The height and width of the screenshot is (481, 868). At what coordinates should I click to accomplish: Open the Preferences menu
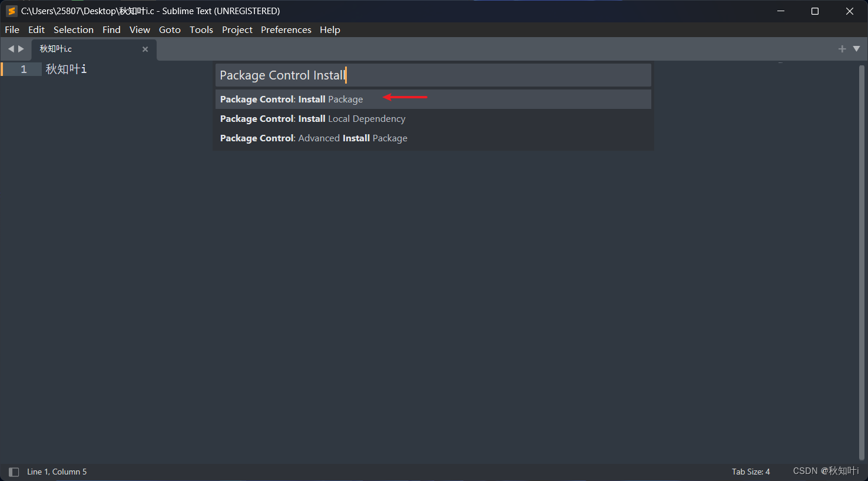point(286,29)
